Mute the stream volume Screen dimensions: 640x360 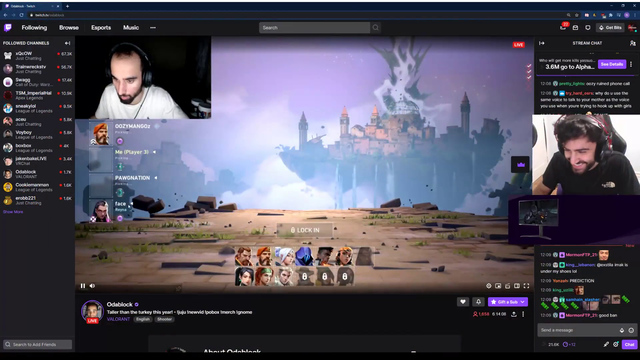(x=92, y=286)
